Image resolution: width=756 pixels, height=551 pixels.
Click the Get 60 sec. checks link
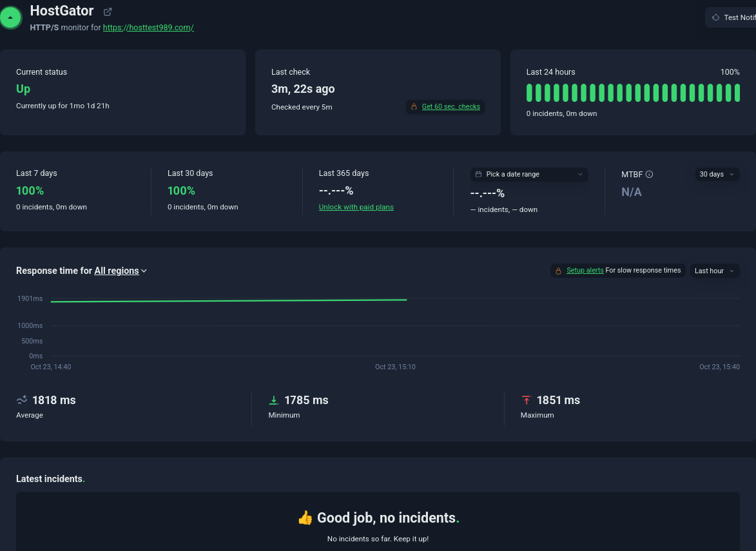[x=451, y=106]
